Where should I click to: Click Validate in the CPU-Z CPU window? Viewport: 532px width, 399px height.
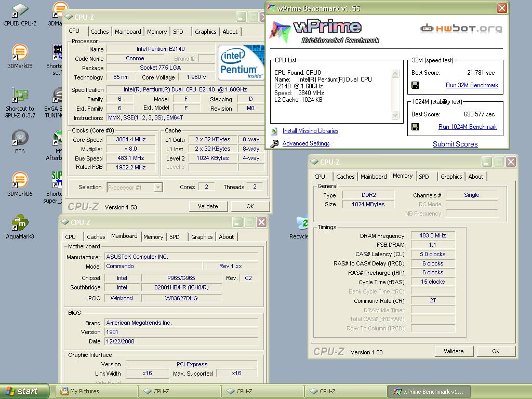(x=208, y=206)
